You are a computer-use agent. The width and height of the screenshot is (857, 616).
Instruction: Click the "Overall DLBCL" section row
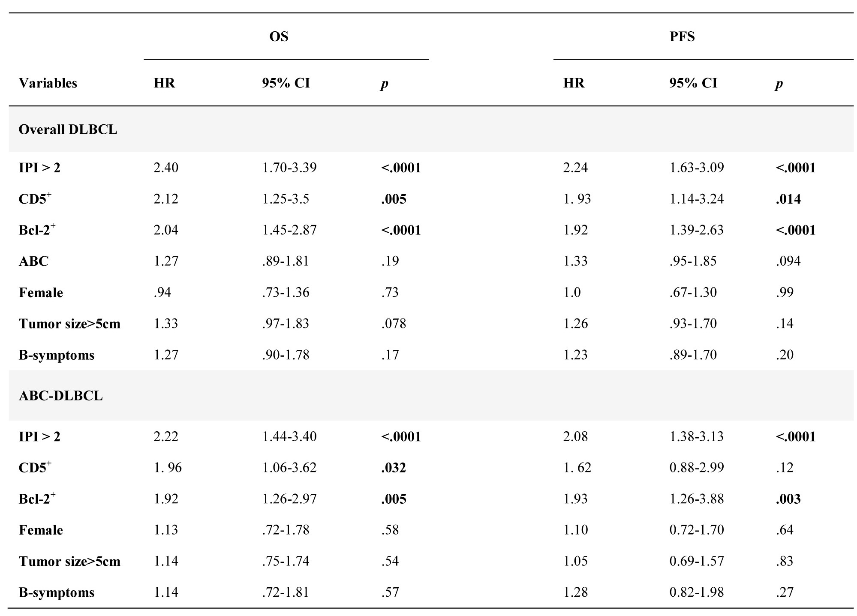coord(68,129)
